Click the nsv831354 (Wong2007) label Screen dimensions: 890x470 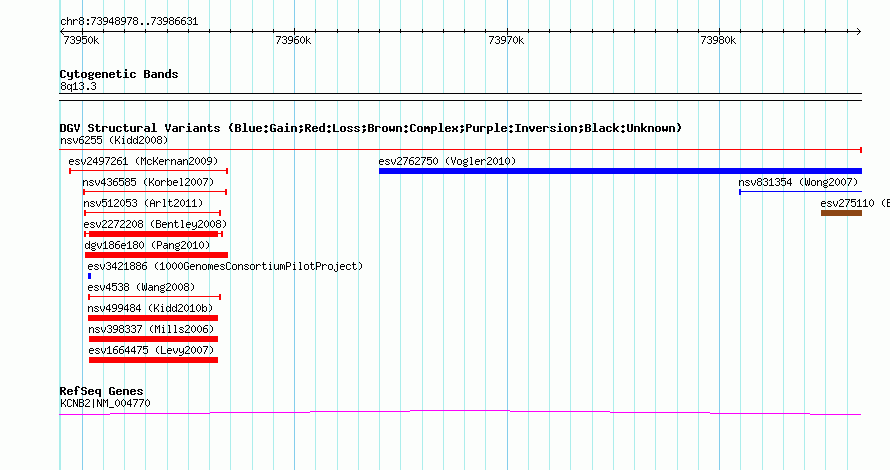798,182
